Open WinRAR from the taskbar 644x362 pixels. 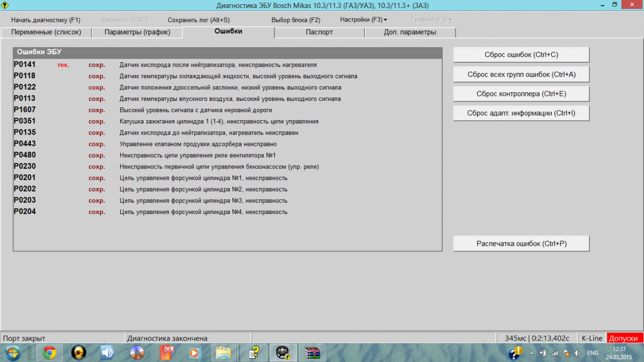tap(312, 352)
